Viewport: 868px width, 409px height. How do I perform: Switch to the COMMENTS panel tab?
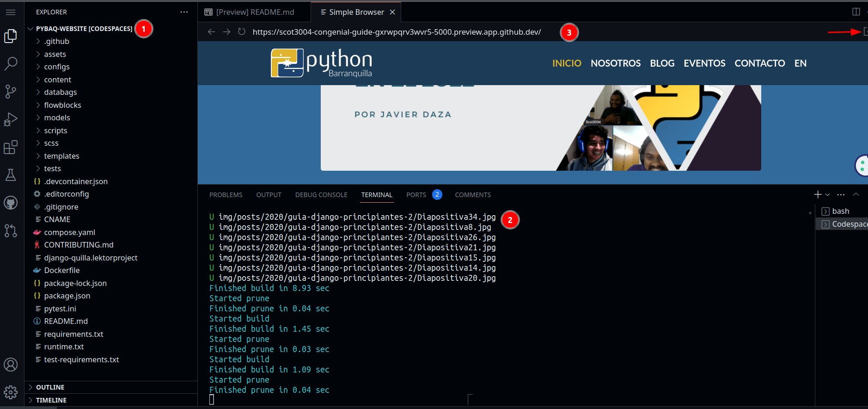pyautogui.click(x=473, y=195)
